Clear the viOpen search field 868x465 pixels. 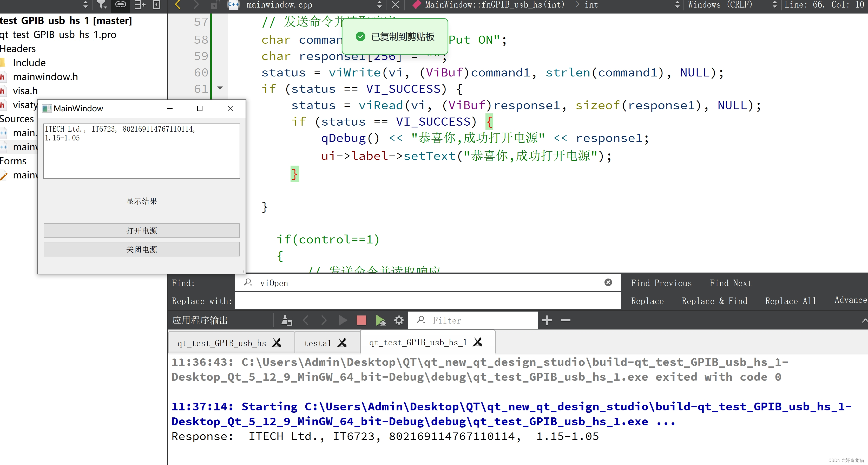608,283
